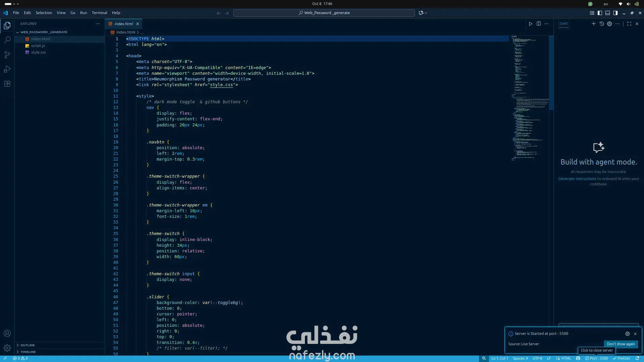Click the Generate instructions link

coord(577,179)
